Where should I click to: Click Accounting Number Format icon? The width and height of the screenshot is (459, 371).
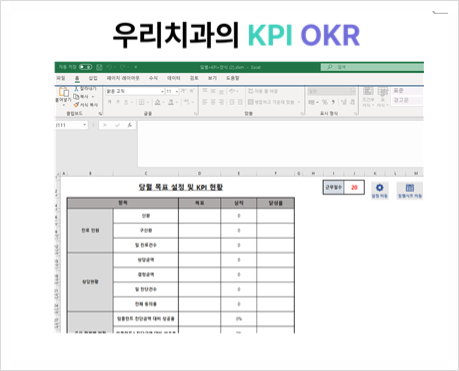click(x=311, y=102)
